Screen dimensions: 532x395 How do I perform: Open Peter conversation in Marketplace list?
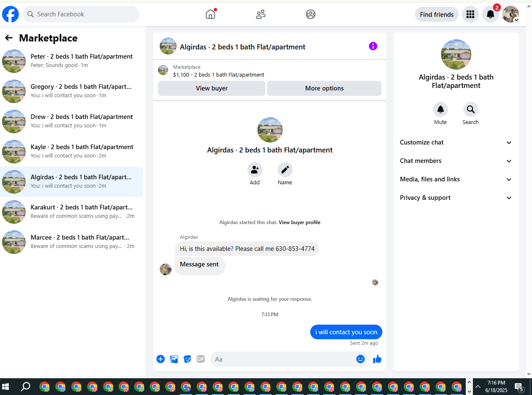[71, 61]
